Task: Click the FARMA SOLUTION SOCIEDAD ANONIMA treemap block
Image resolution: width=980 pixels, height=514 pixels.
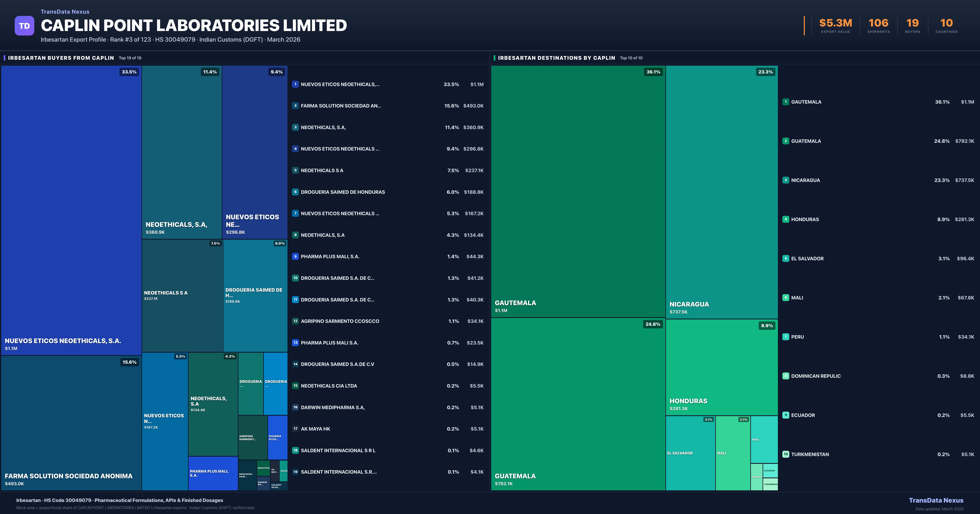Action: 71,422
